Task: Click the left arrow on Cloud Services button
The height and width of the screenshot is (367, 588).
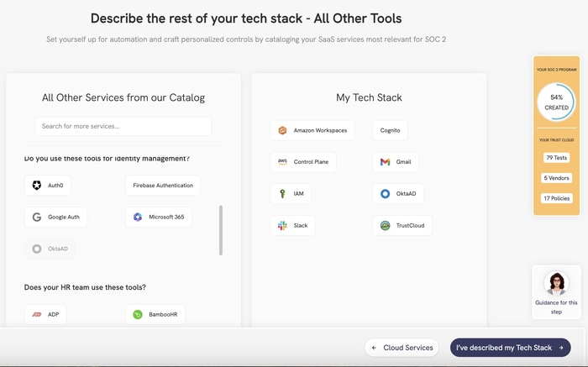Action: click(374, 348)
